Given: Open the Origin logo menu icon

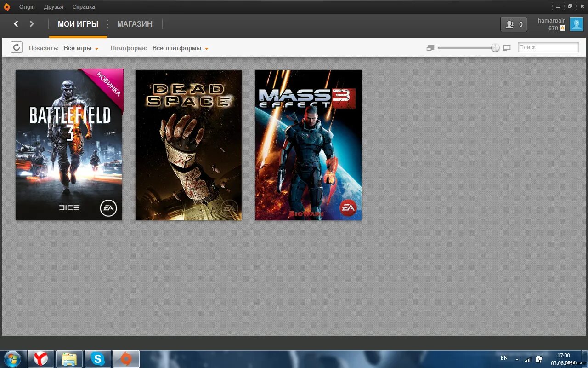Looking at the screenshot, I should tap(7, 7).
